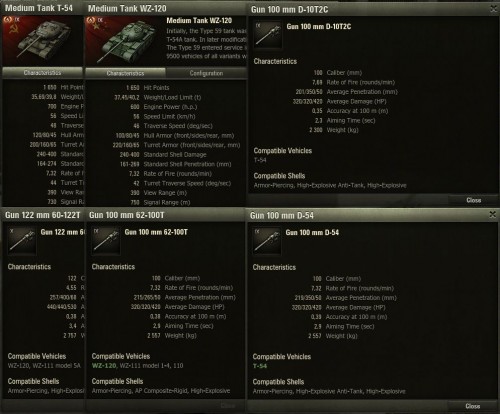Click the WZ-120 tank thumbnail image
This screenshot has width=500, height=414.
click(125, 41)
